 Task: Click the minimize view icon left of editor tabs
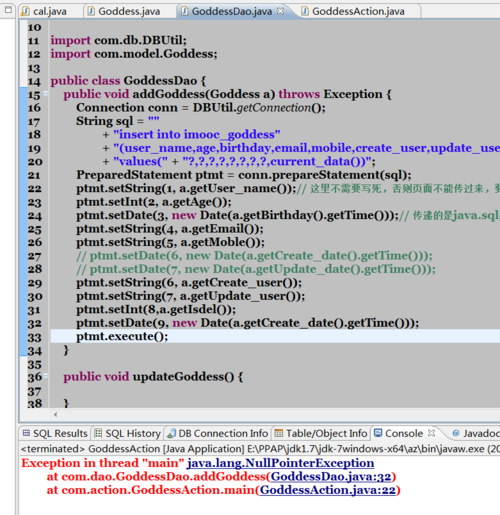click(x=8, y=9)
